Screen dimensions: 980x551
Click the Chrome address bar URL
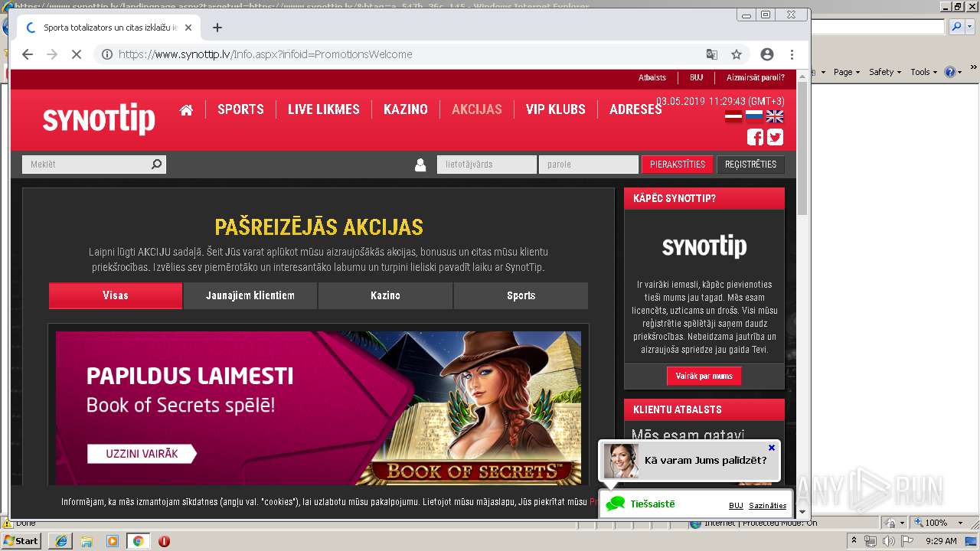pos(266,54)
